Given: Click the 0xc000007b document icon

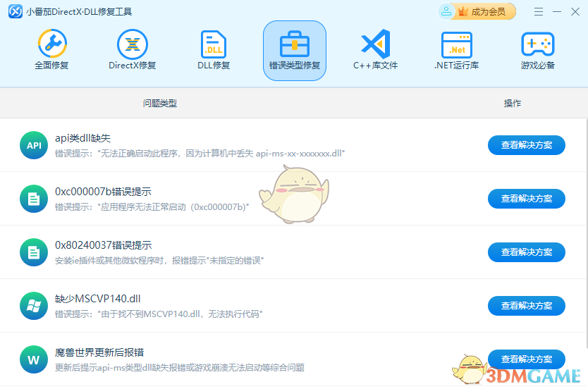Looking at the screenshot, I should (x=34, y=199).
